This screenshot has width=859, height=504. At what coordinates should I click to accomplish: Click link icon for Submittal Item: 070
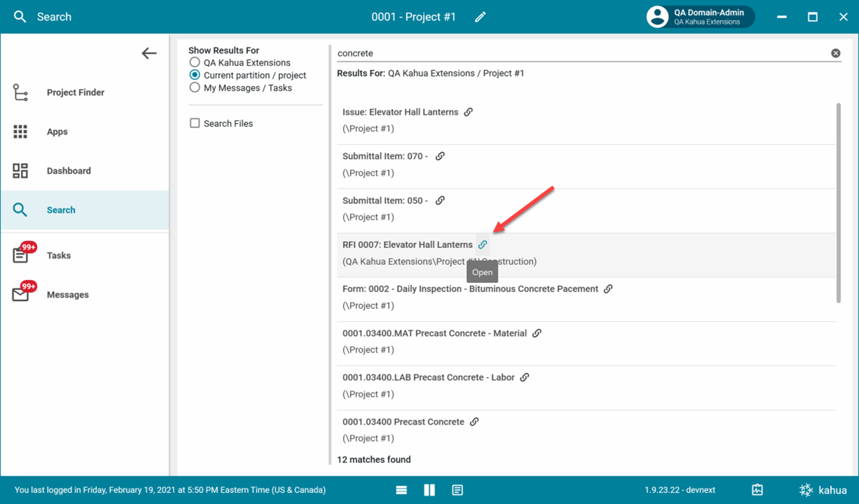(440, 156)
